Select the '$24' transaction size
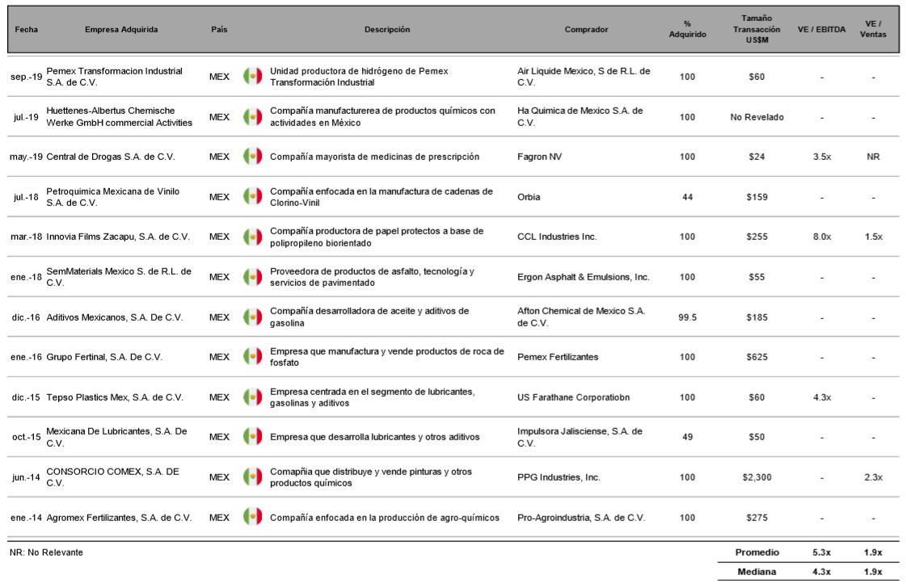The height and width of the screenshot is (588, 906). pos(757,157)
